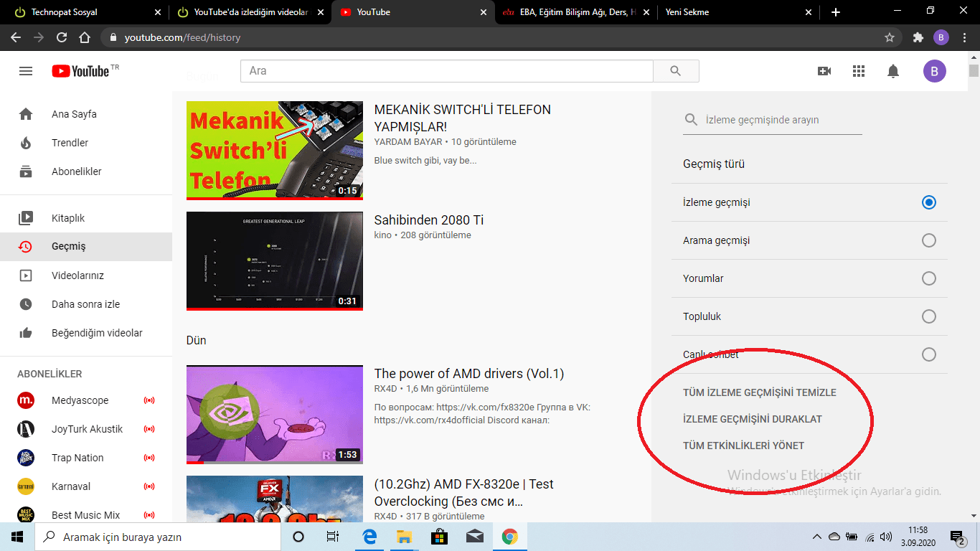Click TÜM İZLEME GEÇMİŞİNİ TEMİZLE
980x551 pixels.
click(760, 392)
